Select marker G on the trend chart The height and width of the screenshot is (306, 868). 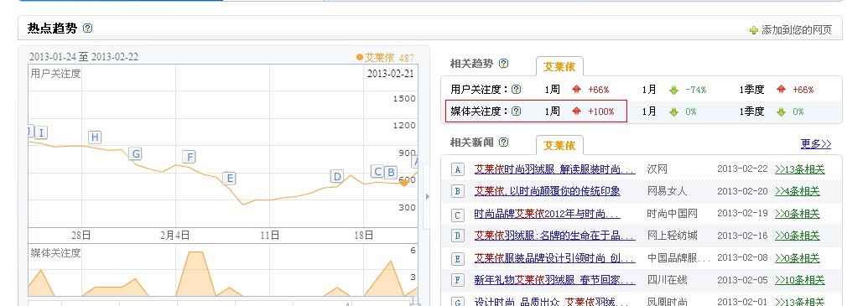click(x=135, y=153)
